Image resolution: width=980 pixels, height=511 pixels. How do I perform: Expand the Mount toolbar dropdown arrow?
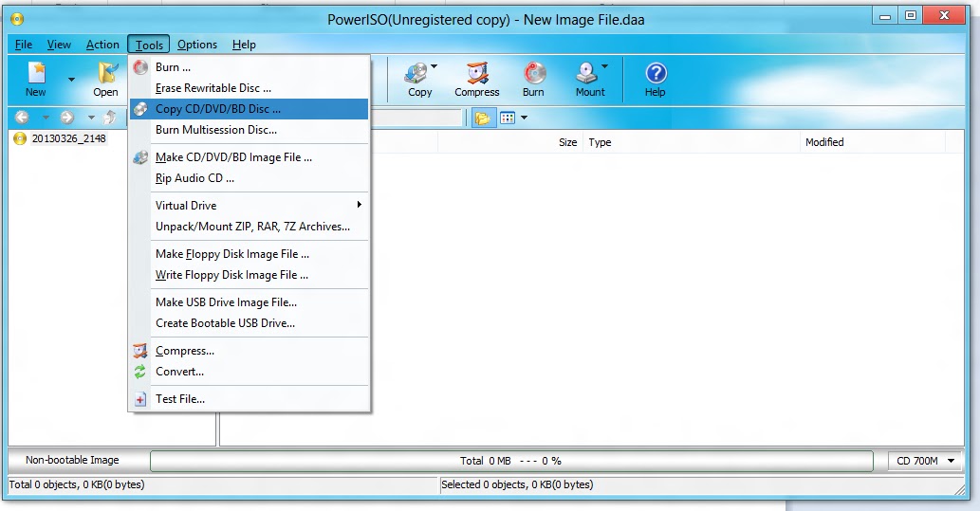pyautogui.click(x=605, y=66)
